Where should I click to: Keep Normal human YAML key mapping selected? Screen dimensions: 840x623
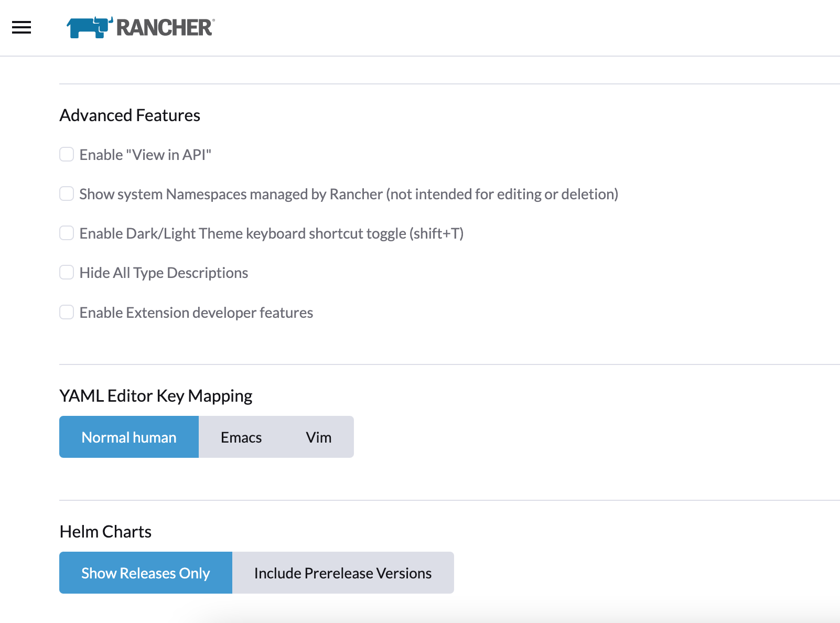128,437
